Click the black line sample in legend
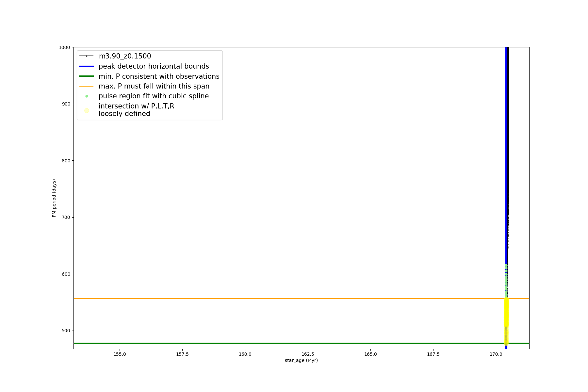The width and height of the screenshot is (588, 392). (87, 56)
